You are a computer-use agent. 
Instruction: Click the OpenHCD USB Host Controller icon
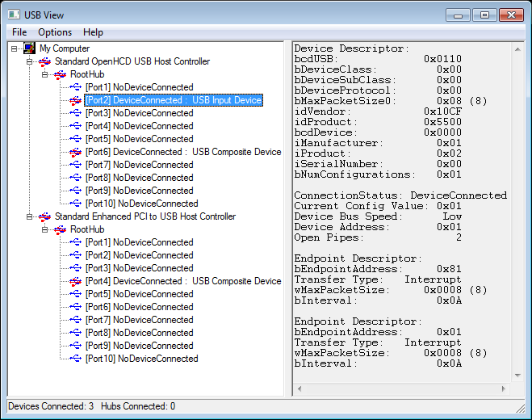(x=44, y=62)
